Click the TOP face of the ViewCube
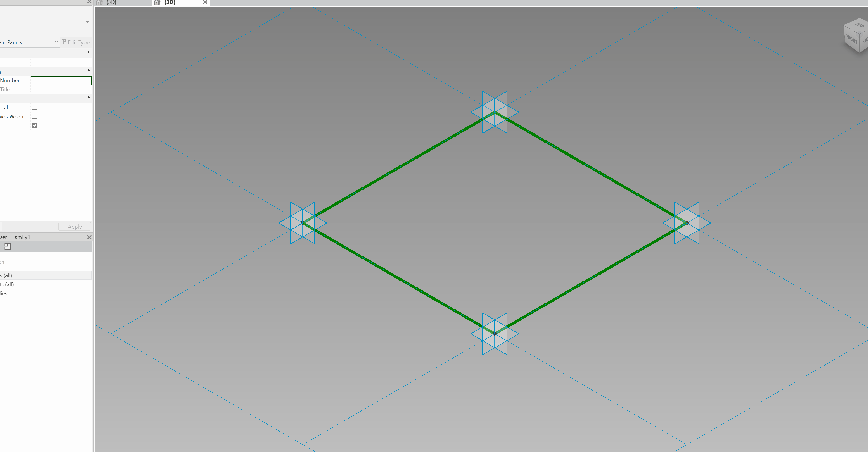868x452 pixels. click(860, 26)
